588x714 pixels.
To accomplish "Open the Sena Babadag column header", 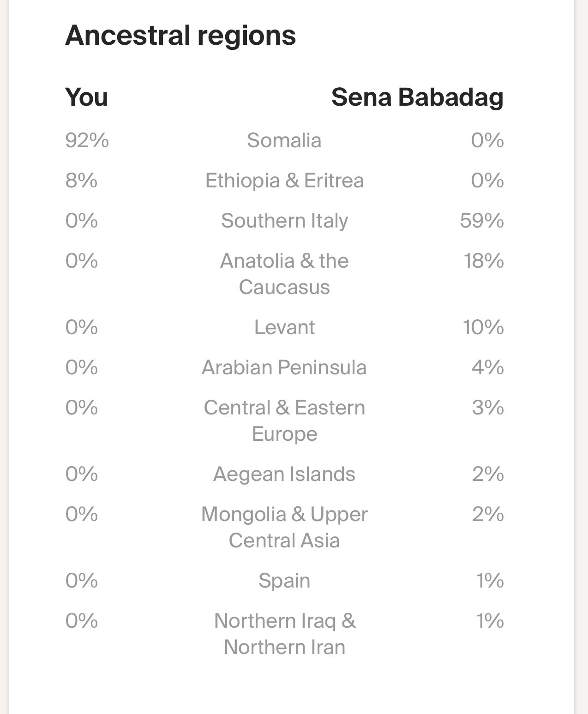I will click(x=417, y=97).
